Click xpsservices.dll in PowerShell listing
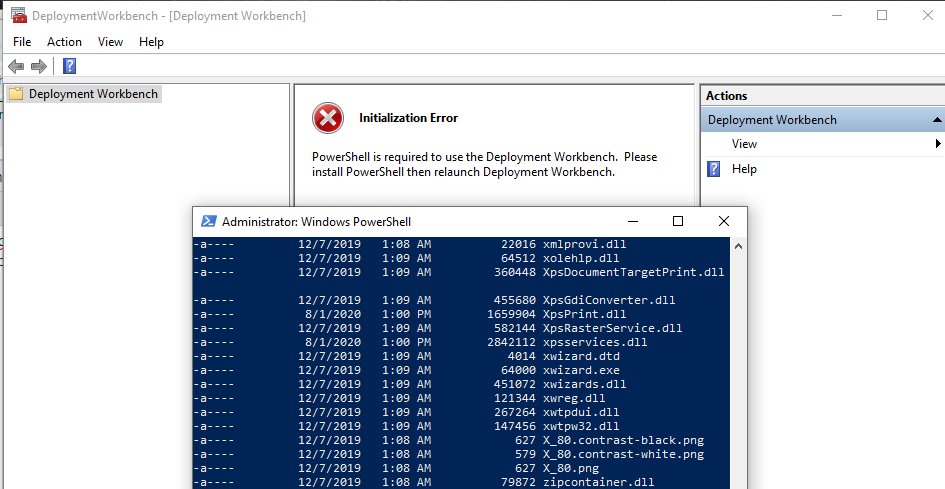 click(x=595, y=342)
